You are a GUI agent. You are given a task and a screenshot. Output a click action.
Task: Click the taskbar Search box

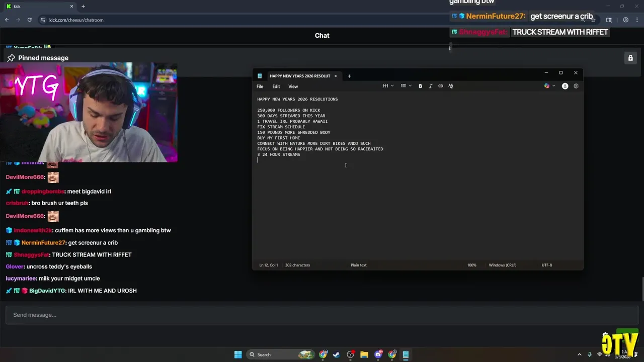point(280,354)
